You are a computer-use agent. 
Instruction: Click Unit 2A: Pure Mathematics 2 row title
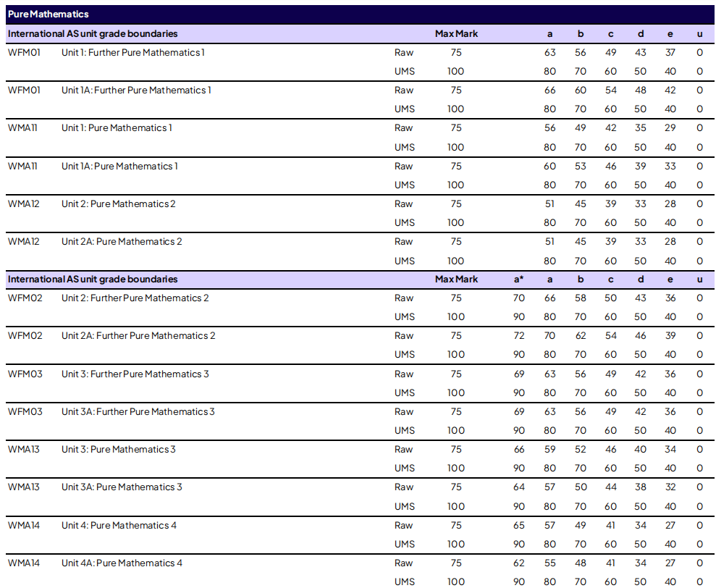pyautogui.click(x=122, y=242)
